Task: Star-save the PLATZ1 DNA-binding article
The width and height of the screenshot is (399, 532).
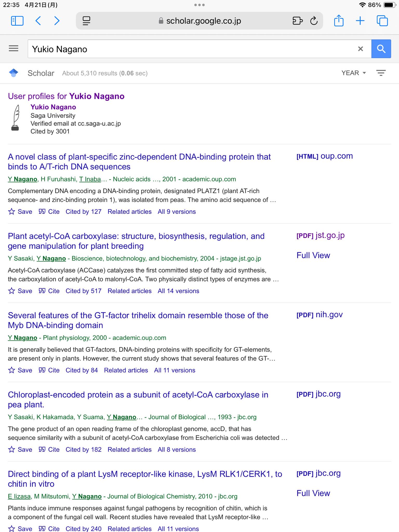Action: [x=20, y=212]
